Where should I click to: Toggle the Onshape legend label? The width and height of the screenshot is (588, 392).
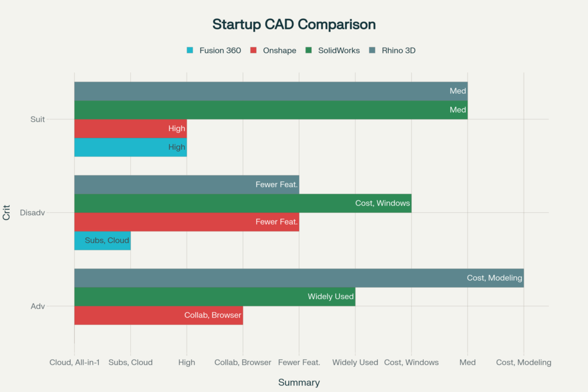(279, 51)
